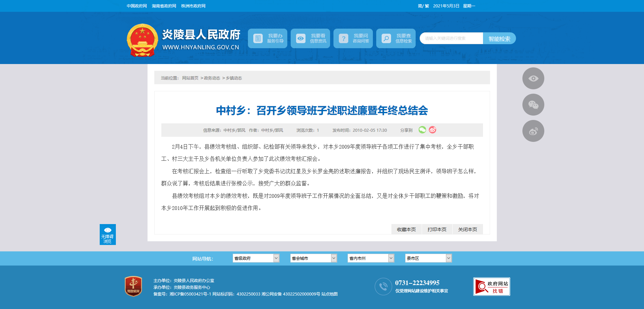Click the green WeChat share icon

[422, 130]
